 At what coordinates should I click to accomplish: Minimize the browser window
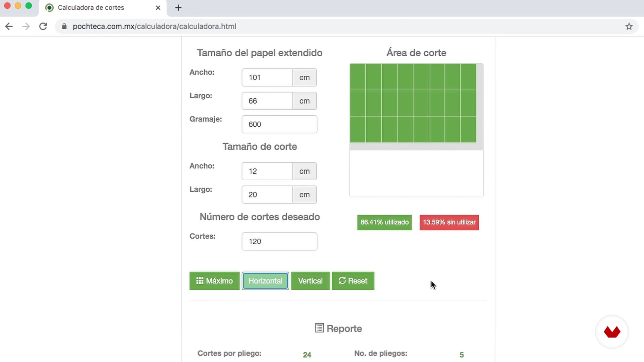pyautogui.click(x=18, y=6)
